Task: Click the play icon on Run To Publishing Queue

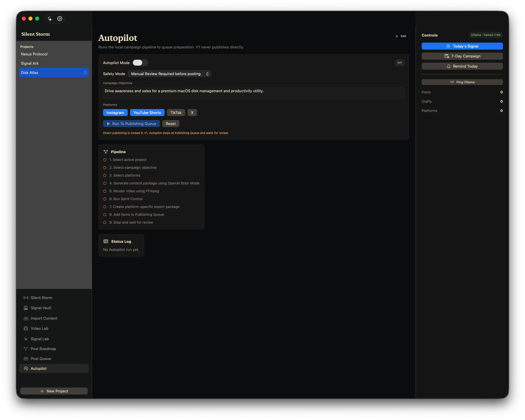Action: 108,124
